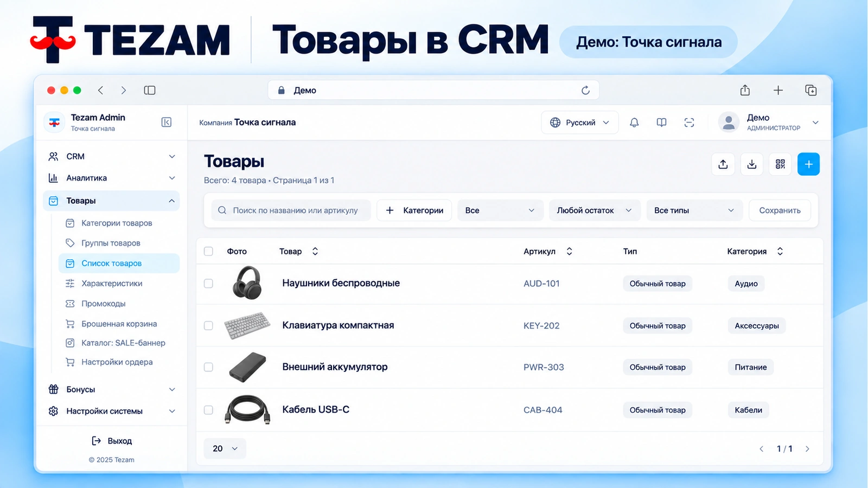Sort by Товар column sort icon

point(315,251)
